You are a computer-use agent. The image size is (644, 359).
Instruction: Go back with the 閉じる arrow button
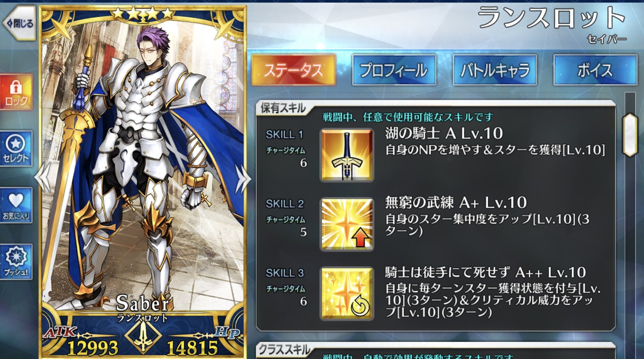[19, 23]
